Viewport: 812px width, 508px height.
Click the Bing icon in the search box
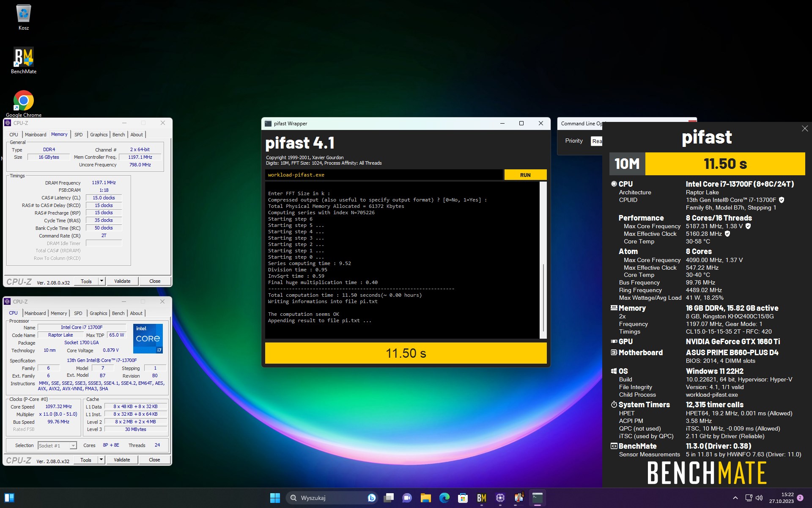pyautogui.click(x=371, y=498)
